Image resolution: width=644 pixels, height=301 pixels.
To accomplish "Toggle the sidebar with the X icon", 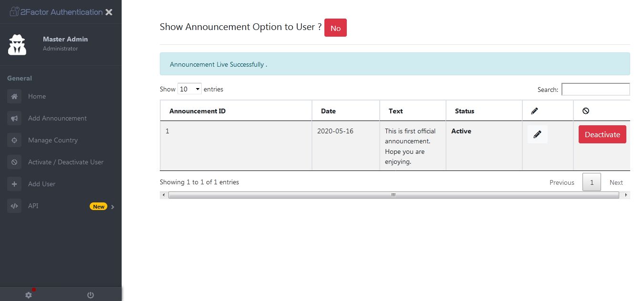I will [x=109, y=12].
